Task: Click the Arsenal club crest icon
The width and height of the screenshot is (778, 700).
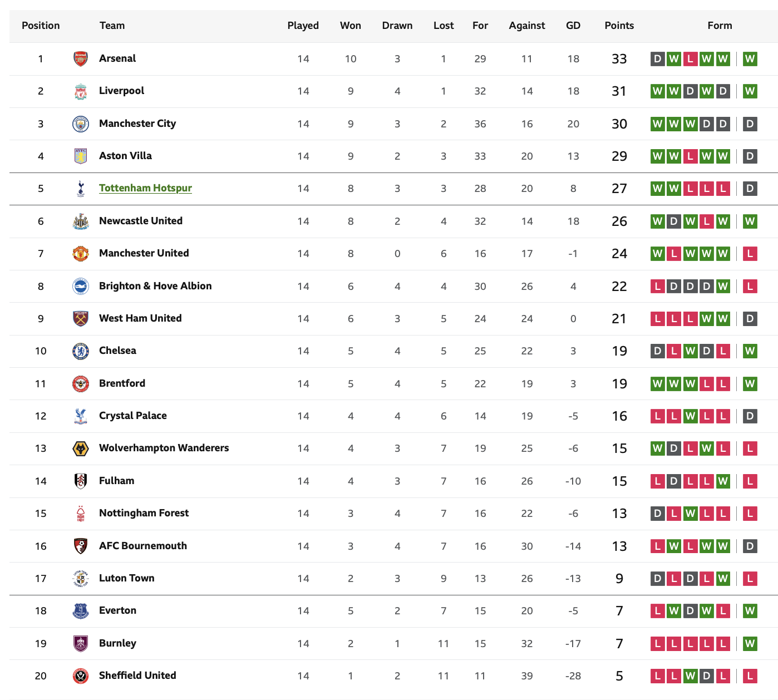Action: 81,58
